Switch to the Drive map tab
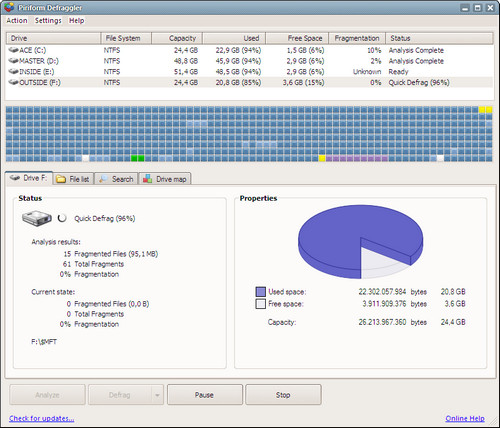Image resolution: width=500 pixels, height=428 pixels. pyautogui.click(x=165, y=179)
